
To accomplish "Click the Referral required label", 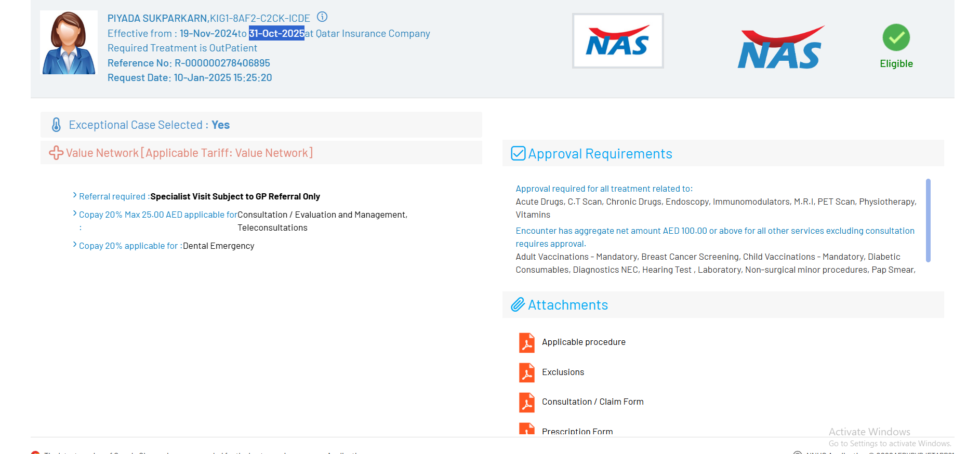I will coord(114,196).
